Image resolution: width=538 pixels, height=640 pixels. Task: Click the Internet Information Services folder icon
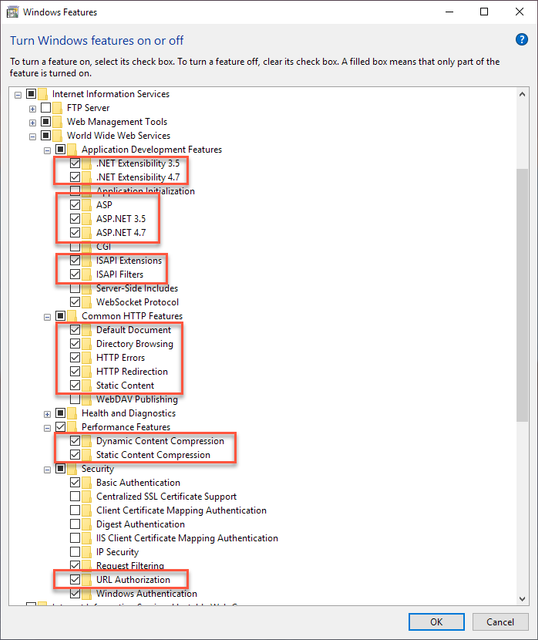[43, 94]
